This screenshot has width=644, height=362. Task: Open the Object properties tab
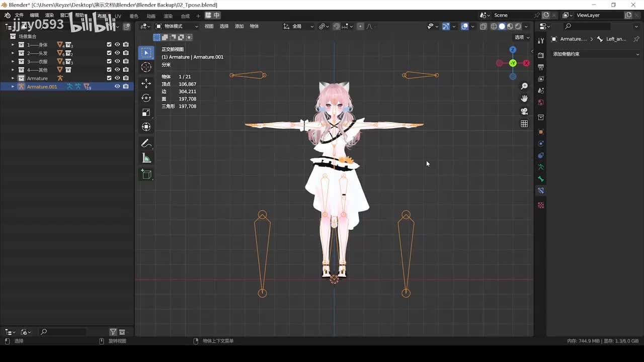(541, 132)
